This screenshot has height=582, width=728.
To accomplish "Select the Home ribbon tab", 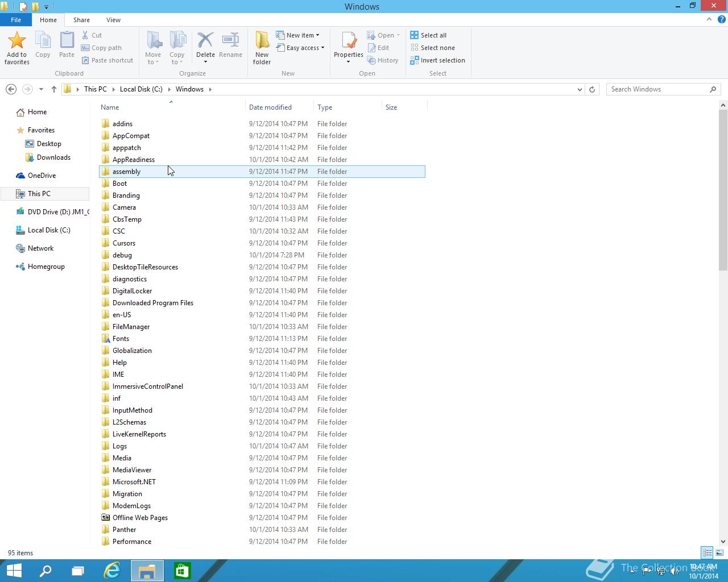I will click(48, 20).
